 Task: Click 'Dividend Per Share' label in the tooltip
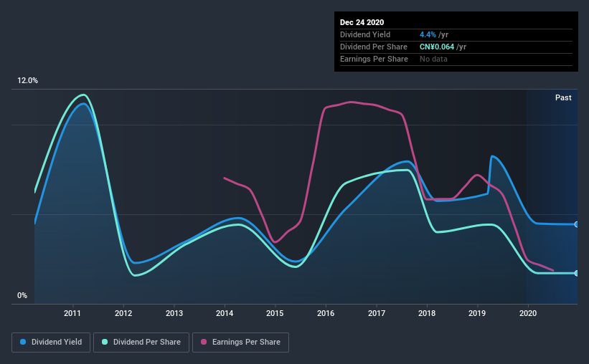coord(373,47)
